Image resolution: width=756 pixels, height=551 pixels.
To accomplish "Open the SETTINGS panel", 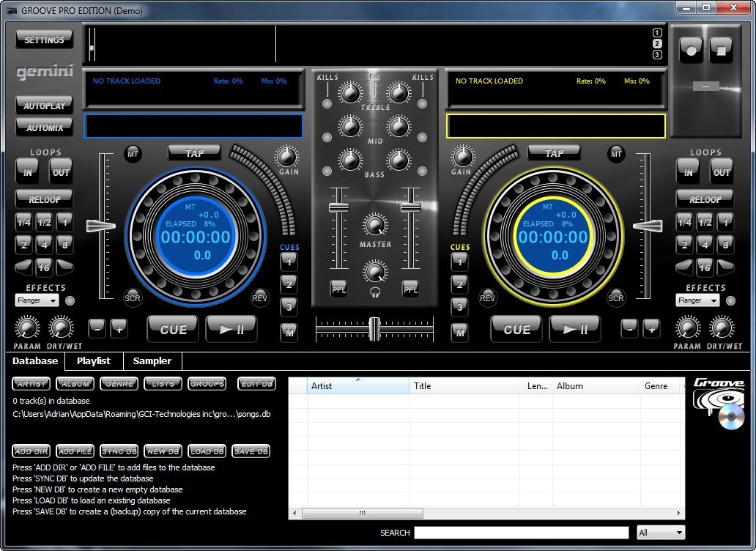I will pos(44,39).
